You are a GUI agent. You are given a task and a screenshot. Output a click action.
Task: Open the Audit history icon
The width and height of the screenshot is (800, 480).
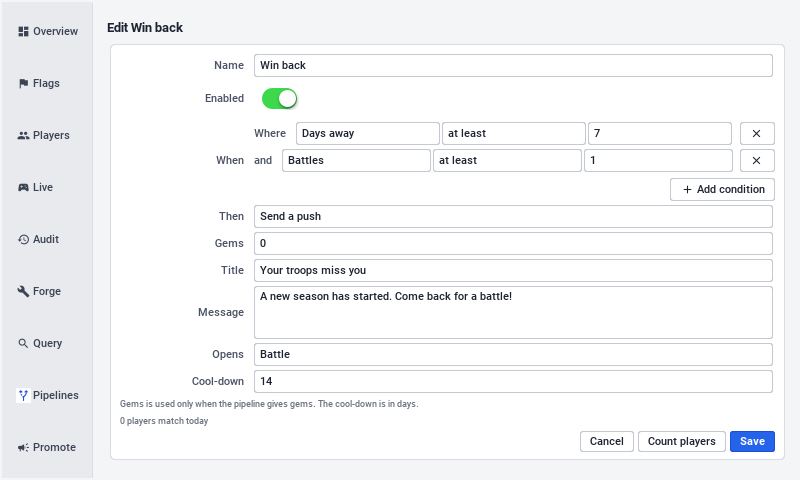[23, 240]
